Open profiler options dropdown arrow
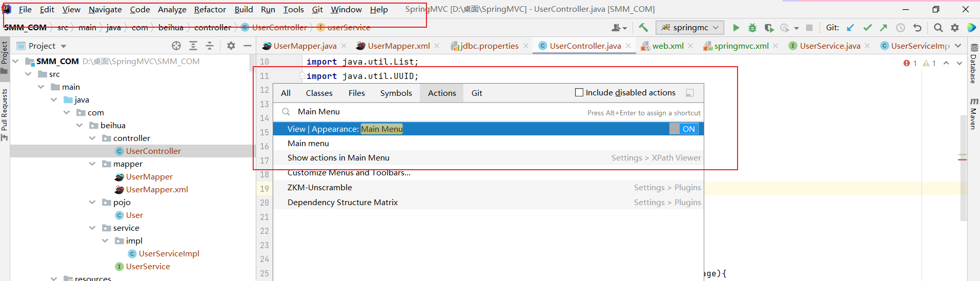The height and width of the screenshot is (281, 980). pyautogui.click(x=796, y=28)
